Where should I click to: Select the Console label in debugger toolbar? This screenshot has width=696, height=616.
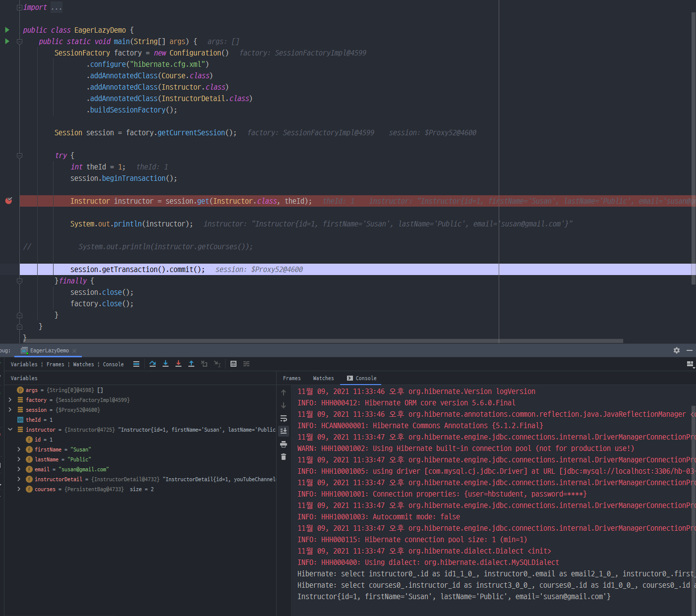(x=113, y=364)
